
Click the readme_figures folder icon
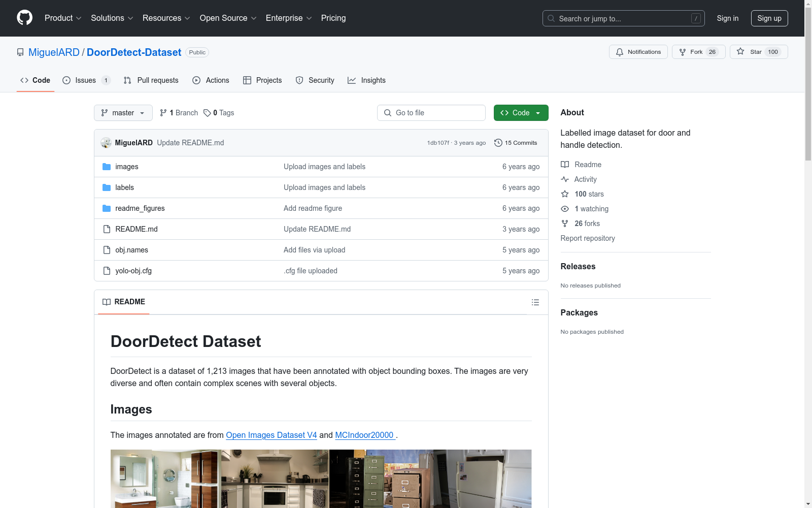[x=107, y=208]
